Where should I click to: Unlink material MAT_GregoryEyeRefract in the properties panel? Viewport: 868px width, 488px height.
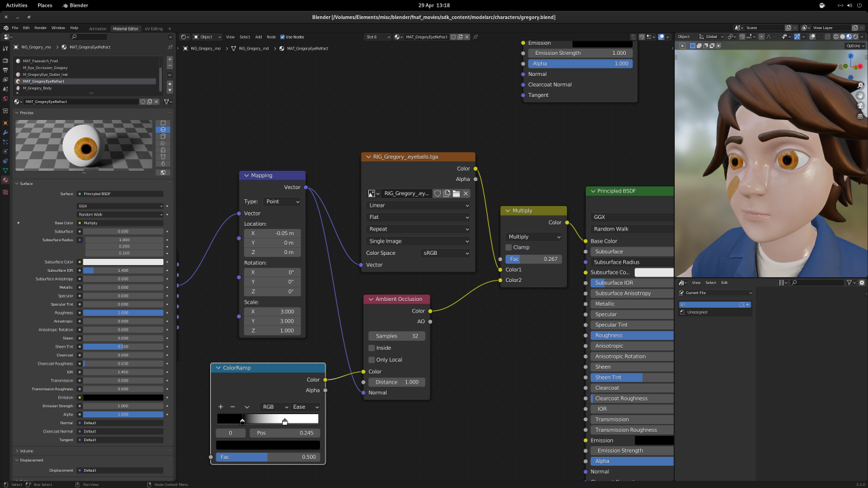[x=156, y=102]
